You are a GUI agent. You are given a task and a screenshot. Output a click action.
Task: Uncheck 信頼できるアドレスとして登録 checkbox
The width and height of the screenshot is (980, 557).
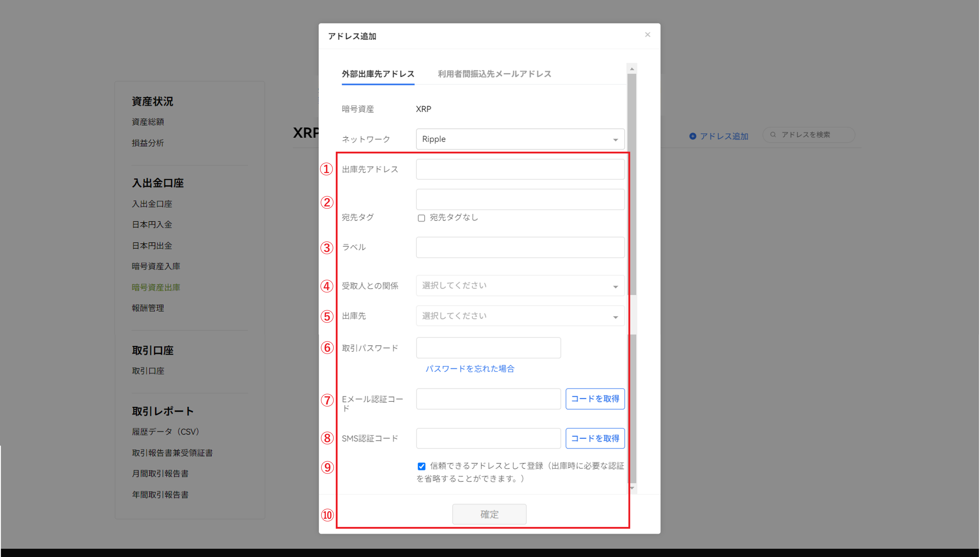[x=421, y=466]
